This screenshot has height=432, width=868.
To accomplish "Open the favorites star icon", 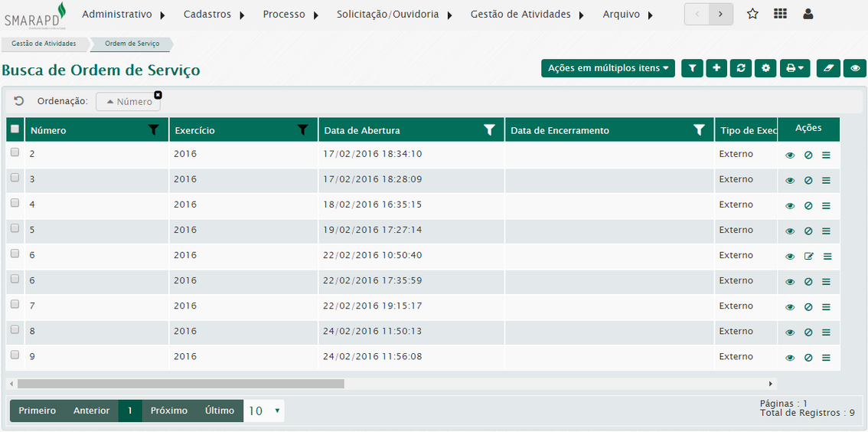I will pyautogui.click(x=752, y=14).
